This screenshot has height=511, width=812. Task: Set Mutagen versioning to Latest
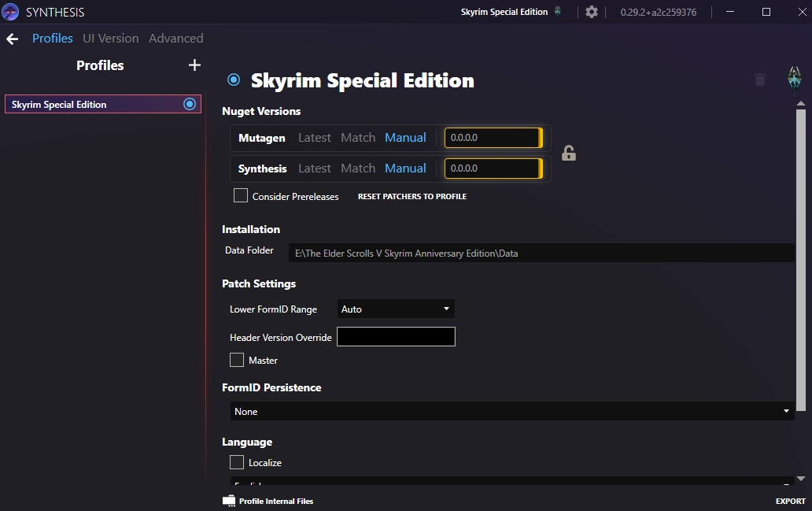(315, 138)
